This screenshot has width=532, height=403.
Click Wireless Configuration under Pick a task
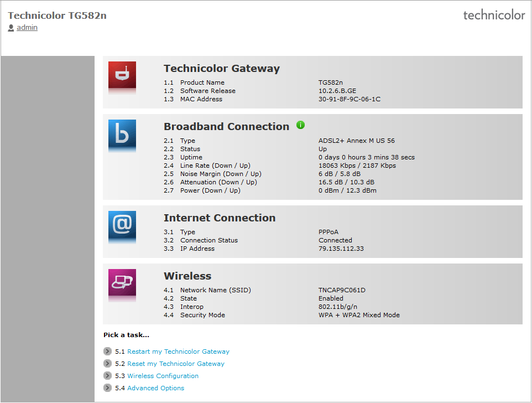pyautogui.click(x=163, y=375)
